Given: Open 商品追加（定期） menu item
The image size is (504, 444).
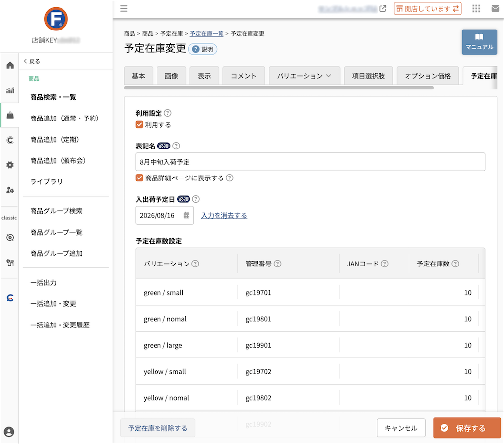Looking at the screenshot, I should pyautogui.click(x=55, y=140).
